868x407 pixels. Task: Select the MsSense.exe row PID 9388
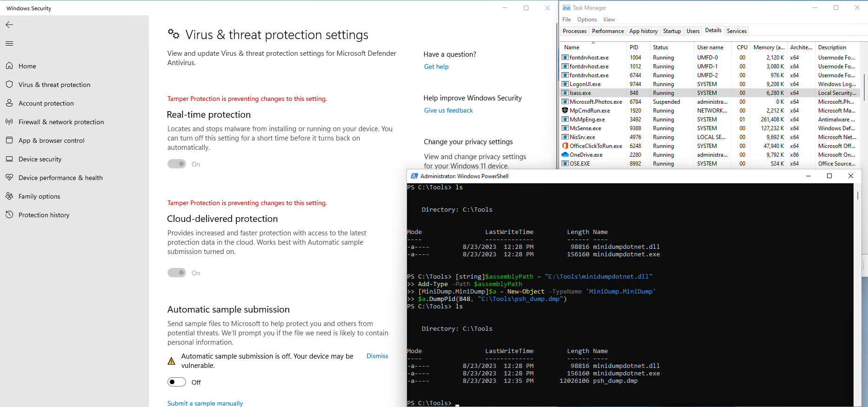point(710,128)
